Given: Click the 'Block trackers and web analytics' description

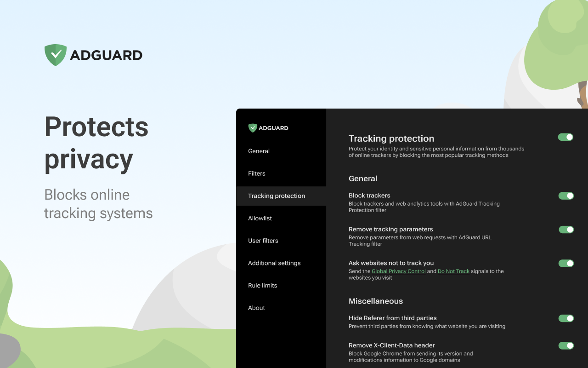Looking at the screenshot, I should pos(424,207).
